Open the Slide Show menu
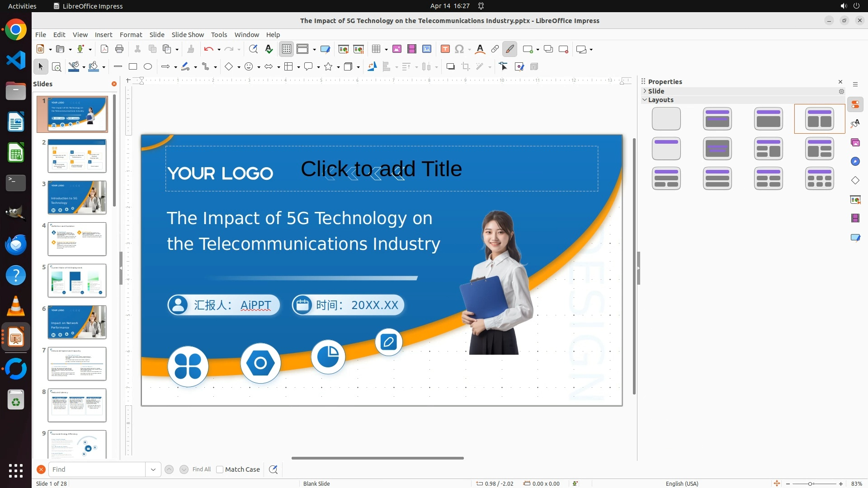Viewport: 868px width, 488px height. click(x=188, y=35)
